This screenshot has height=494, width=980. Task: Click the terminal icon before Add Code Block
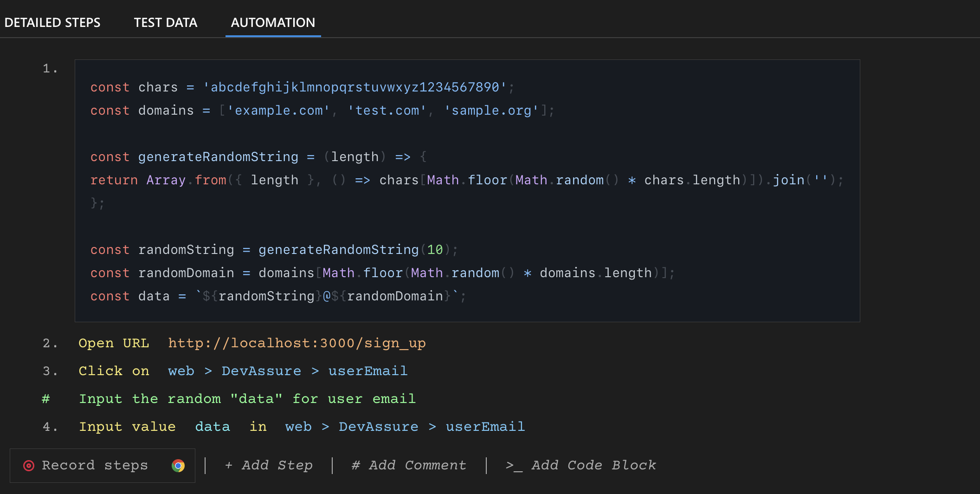pos(514,465)
